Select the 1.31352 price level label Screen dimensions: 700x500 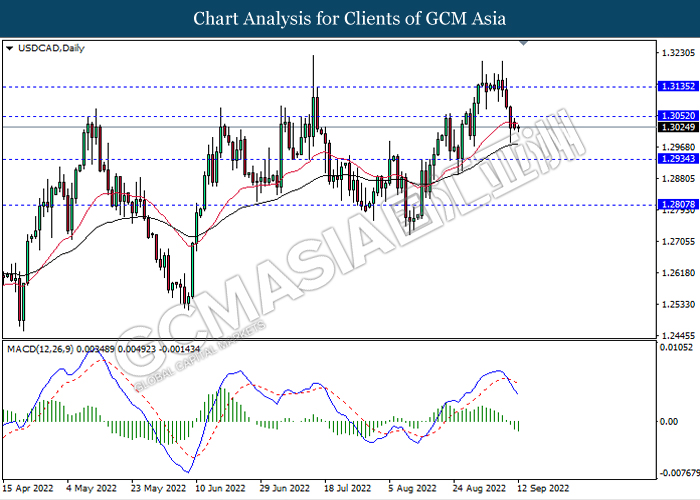point(678,86)
